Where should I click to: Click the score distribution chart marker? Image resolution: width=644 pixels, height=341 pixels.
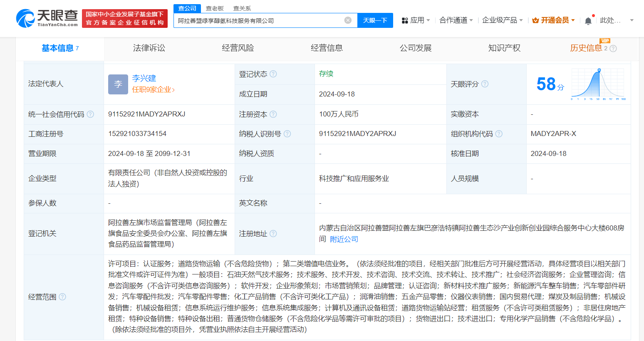tap(599, 70)
